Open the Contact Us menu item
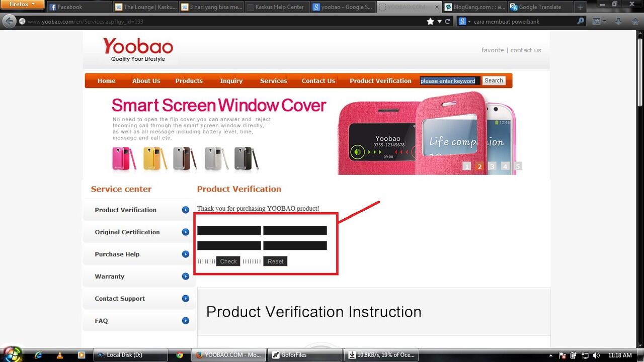The height and width of the screenshot is (362, 644). [318, 81]
